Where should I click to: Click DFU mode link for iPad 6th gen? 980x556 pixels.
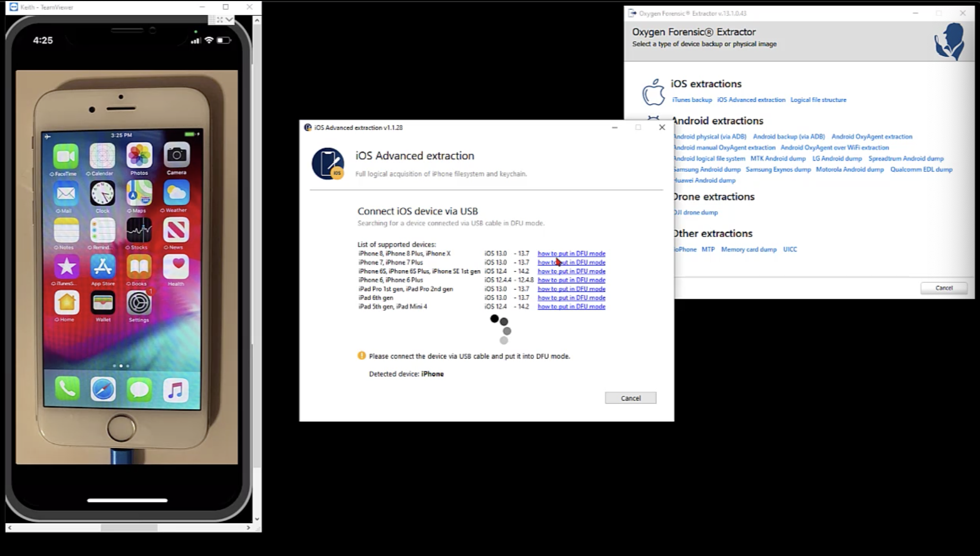pos(571,298)
